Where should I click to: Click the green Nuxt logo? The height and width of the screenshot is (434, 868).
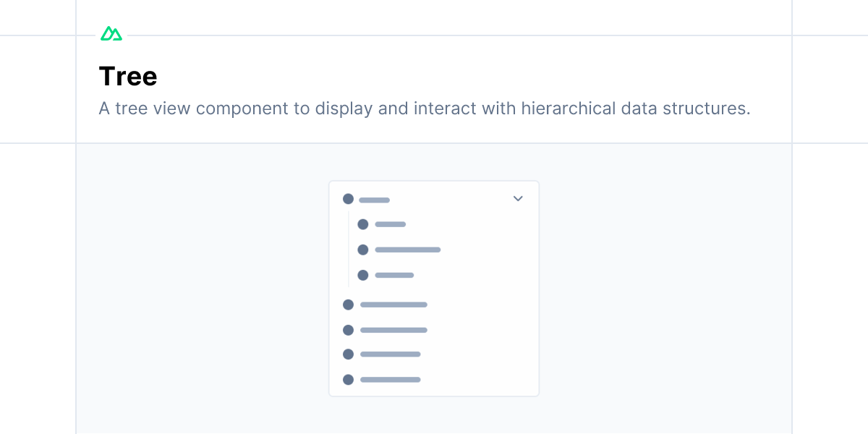(x=111, y=34)
